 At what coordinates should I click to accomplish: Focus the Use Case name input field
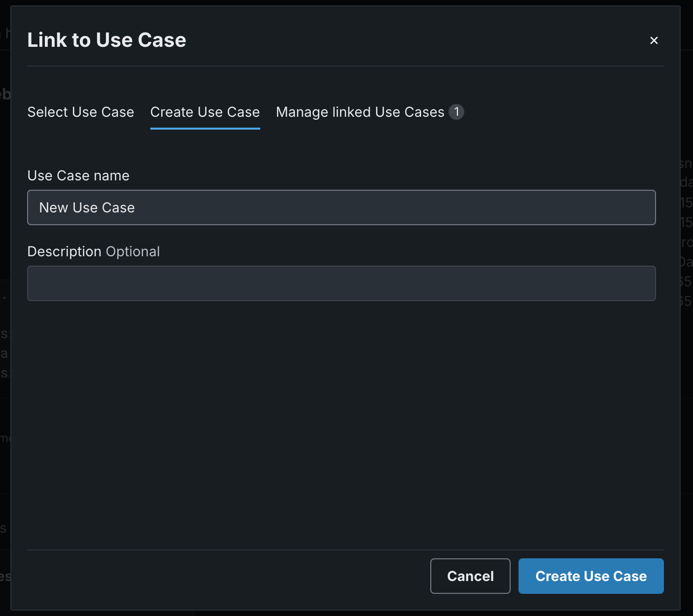(x=341, y=207)
